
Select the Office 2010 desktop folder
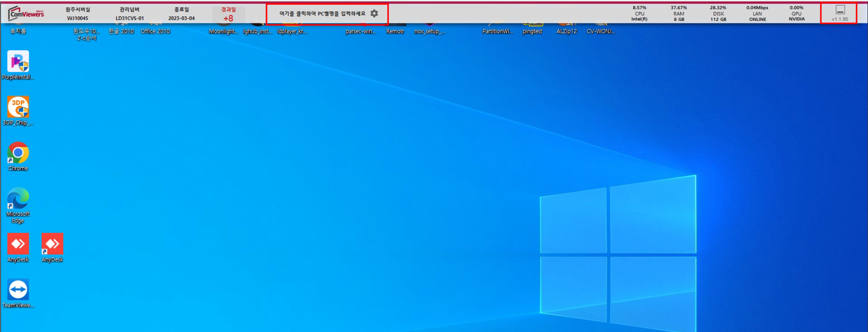[x=155, y=29]
